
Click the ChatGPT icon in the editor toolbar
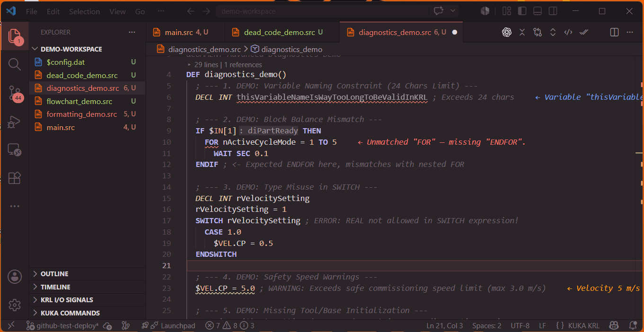tap(507, 32)
